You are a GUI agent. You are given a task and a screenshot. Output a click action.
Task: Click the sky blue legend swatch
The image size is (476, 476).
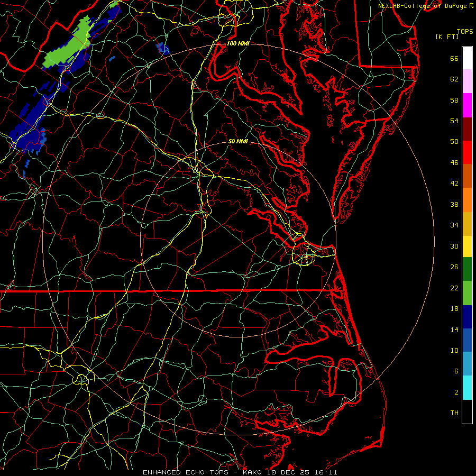pyautogui.click(x=467, y=364)
